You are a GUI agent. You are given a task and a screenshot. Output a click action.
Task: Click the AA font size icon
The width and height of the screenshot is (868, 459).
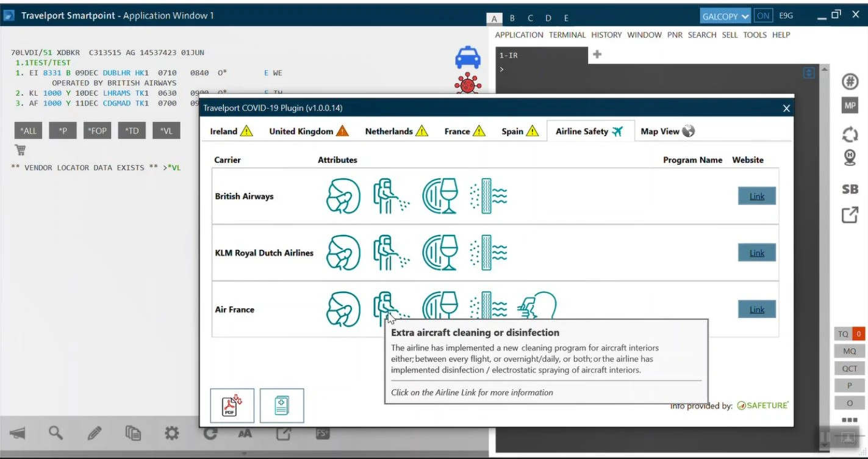(245, 433)
